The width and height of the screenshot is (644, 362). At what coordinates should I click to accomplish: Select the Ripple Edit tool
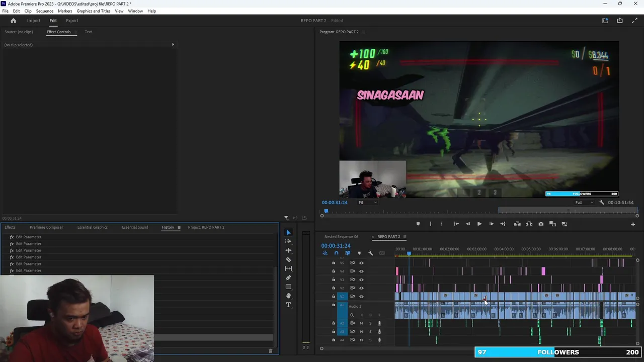point(288,250)
